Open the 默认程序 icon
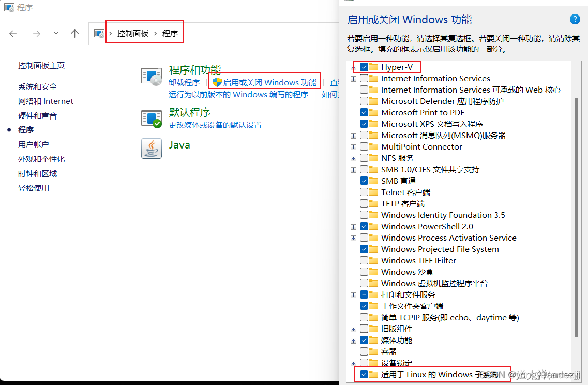The width and height of the screenshot is (588, 385). tap(152, 119)
